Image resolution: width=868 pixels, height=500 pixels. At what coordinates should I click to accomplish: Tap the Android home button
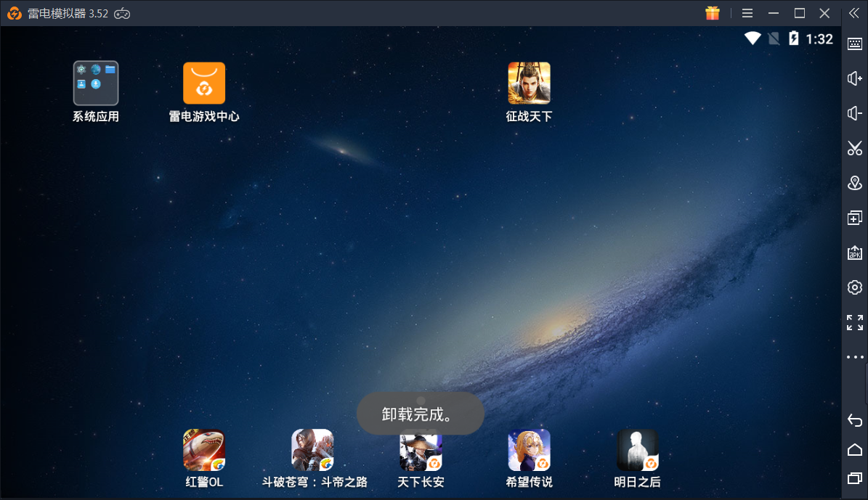855,449
